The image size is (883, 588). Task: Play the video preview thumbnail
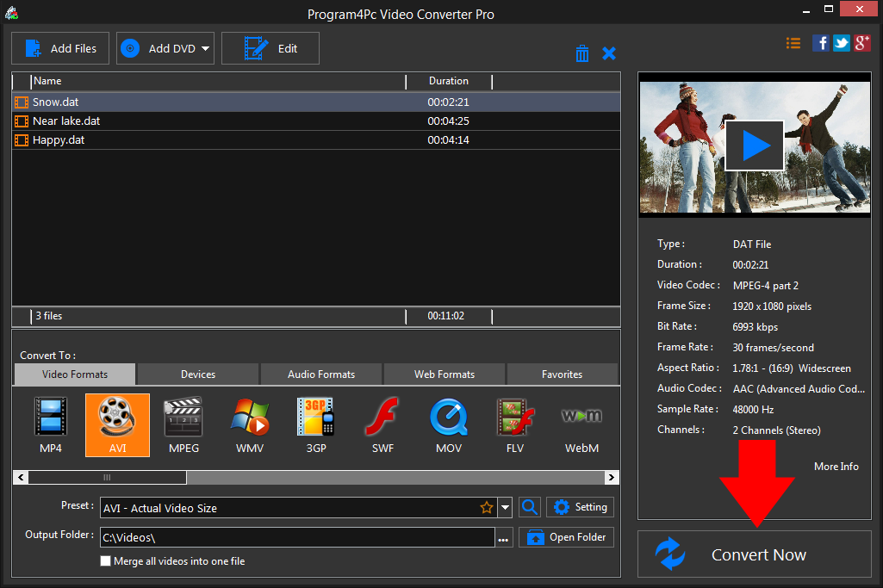pyautogui.click(x=754, y=145)
